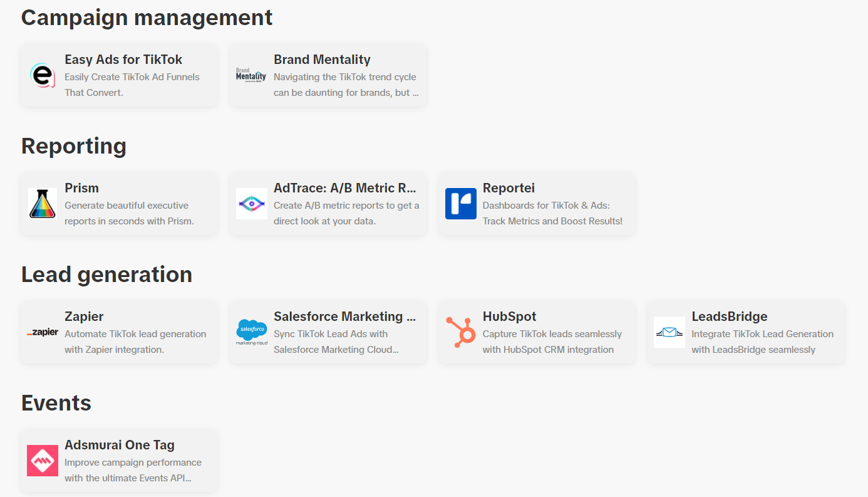
Task: Select the 'Automate TikTok lead generation' description
Action: [135, 342]
